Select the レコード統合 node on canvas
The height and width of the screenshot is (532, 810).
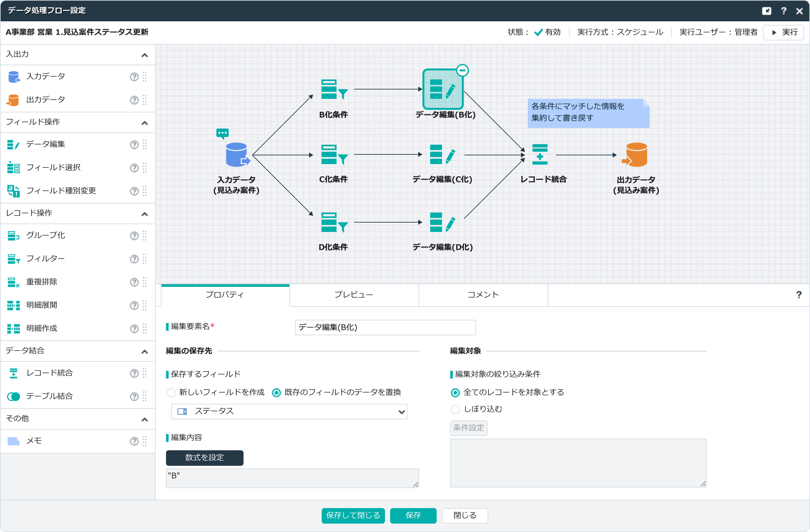coord(540,155)
